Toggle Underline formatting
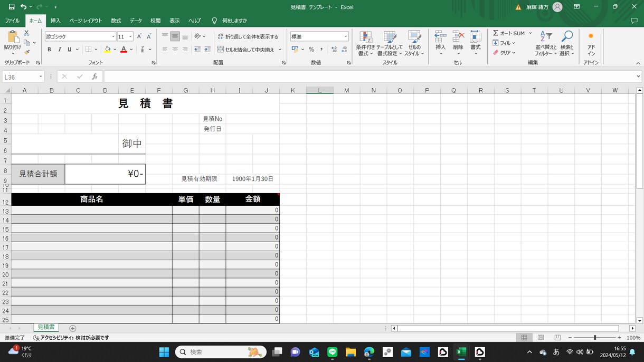 click(x=69, y=50)
